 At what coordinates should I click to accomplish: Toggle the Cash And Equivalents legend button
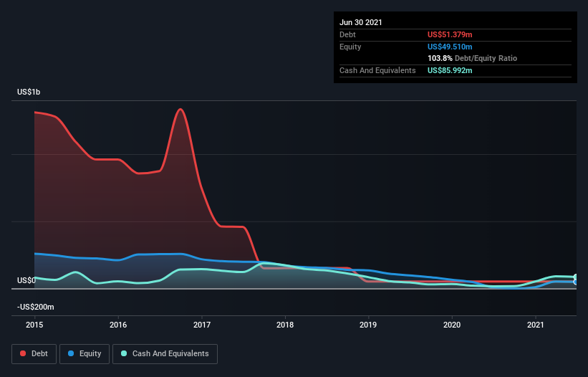pos(165,354)
